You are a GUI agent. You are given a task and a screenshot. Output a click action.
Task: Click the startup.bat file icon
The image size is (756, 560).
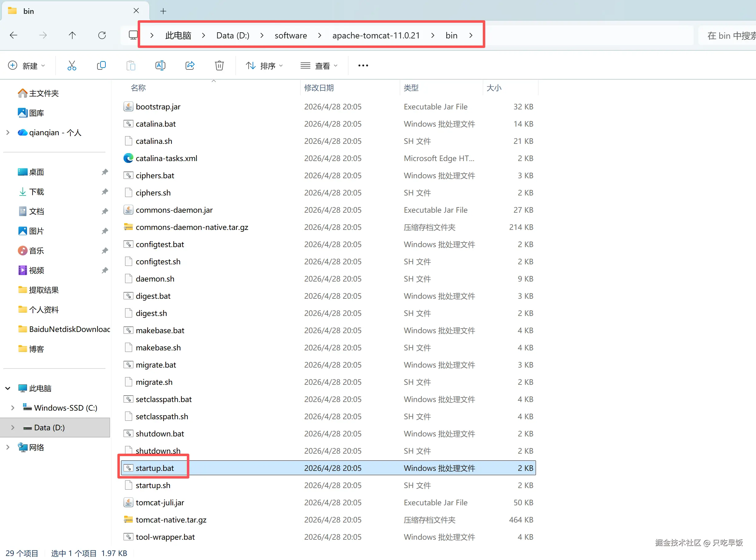tap(128, 468)
